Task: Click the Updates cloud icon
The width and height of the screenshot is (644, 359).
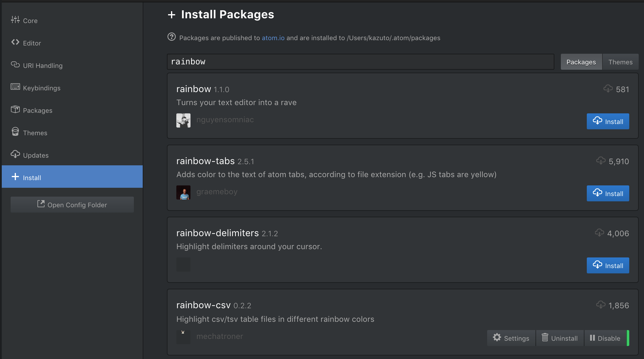Action: (x=15, y=154)
